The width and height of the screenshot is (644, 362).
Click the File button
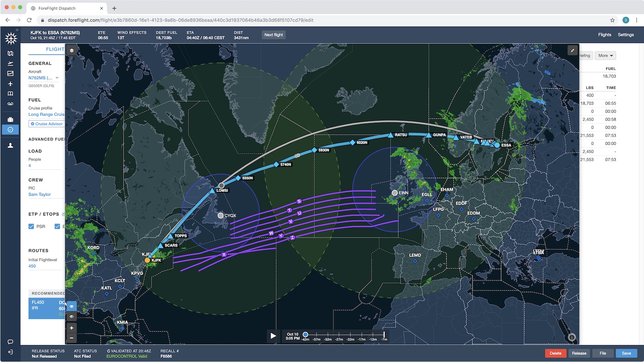click(603, 353)
